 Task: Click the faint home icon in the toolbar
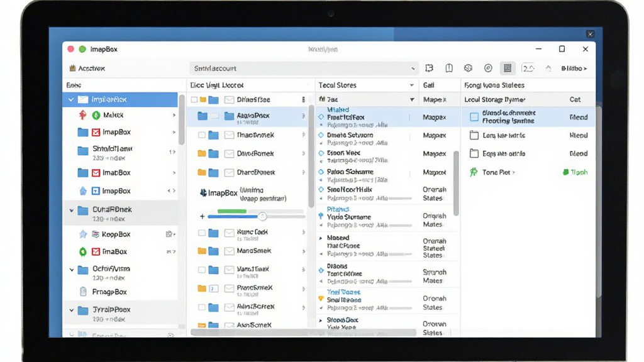coord(548,69)
